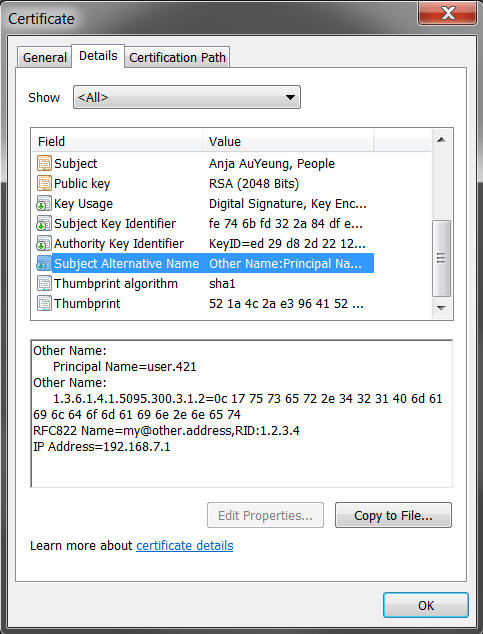Close the Certificate dialog
Image resolution: width=483 pixels, height=634 pixels.
pos(447,13)
